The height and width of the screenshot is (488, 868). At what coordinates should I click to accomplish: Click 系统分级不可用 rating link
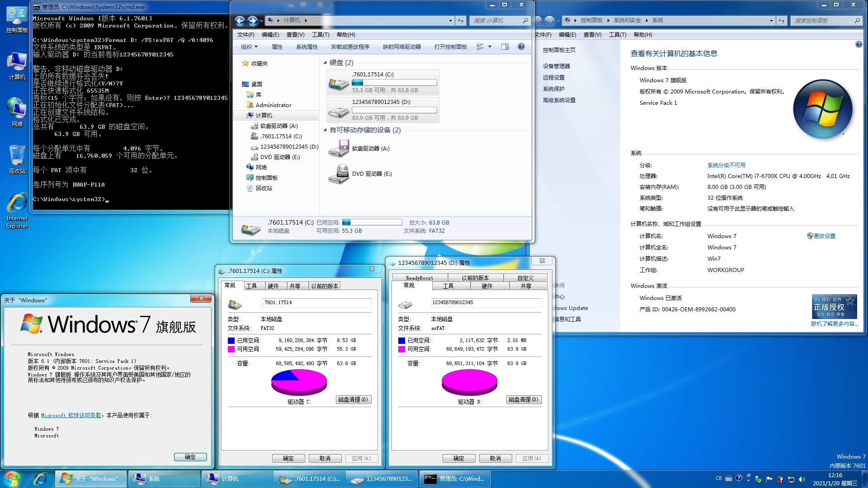[x=726, y=165]
